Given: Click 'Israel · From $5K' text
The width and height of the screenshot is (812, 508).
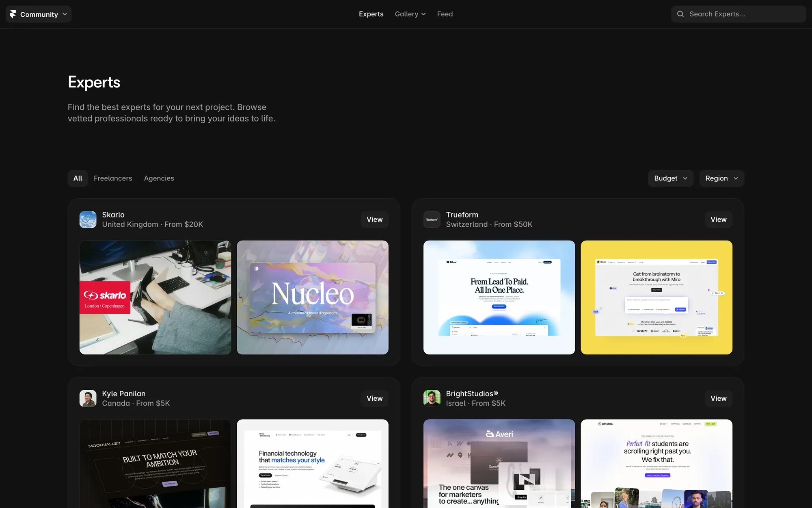Looking at the screenshot, I should (x=476, y=404).
